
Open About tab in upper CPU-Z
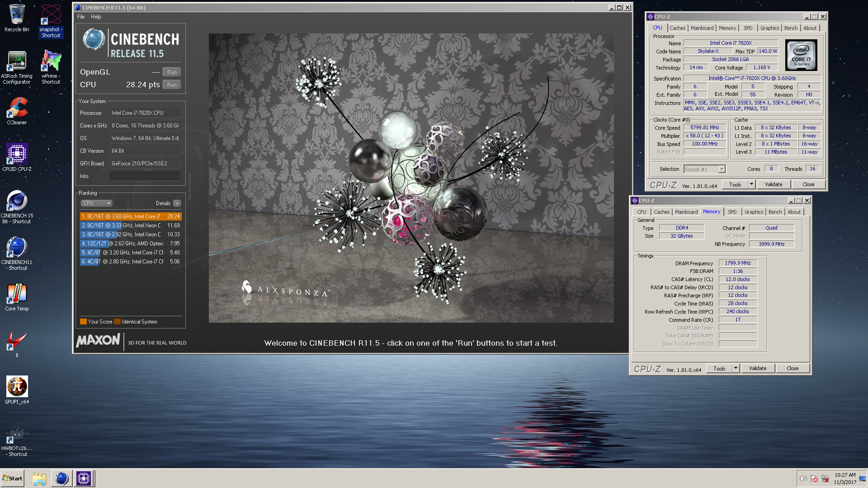[810, 28]
